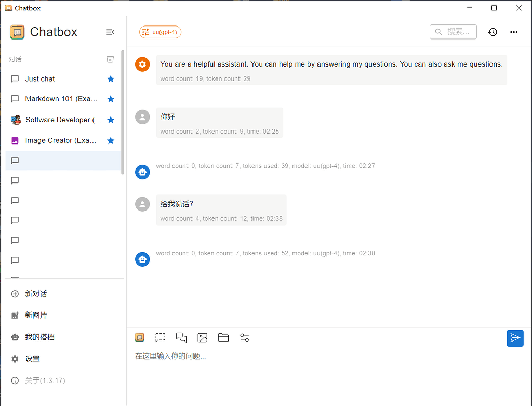Toggle star on the Software Developer conversation
532x406 pixels.
[111, 120]
